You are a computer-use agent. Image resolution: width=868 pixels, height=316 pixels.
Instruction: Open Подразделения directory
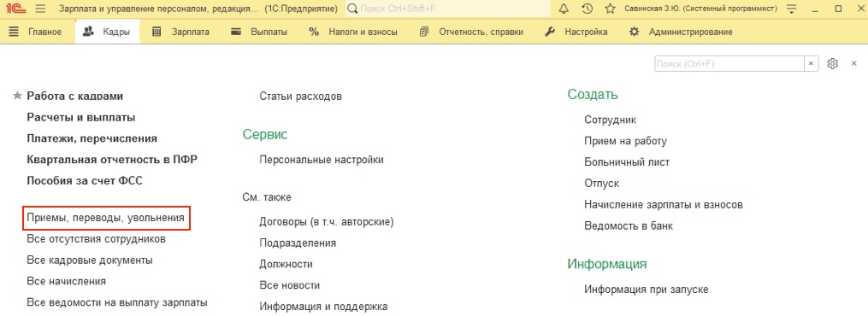click(298, 243)
